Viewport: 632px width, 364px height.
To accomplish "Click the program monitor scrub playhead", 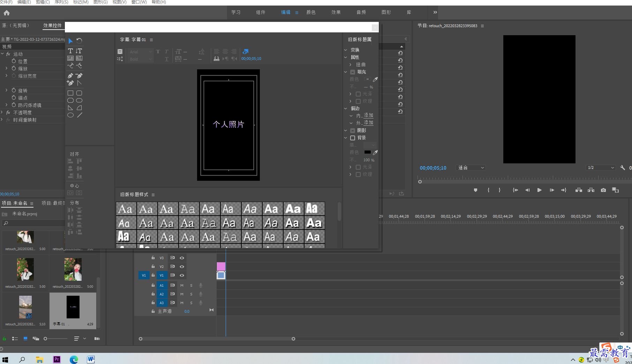I will click(x=420, y=181).
